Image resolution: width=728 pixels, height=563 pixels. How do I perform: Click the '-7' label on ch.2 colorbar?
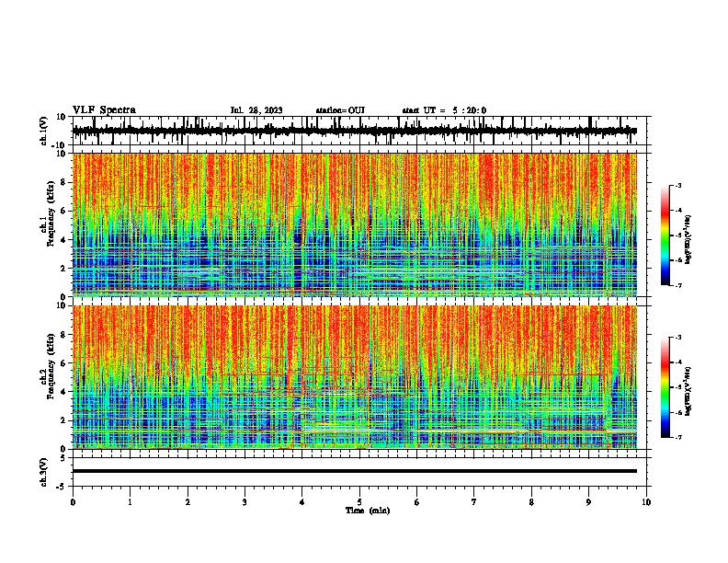pos(677,437)
